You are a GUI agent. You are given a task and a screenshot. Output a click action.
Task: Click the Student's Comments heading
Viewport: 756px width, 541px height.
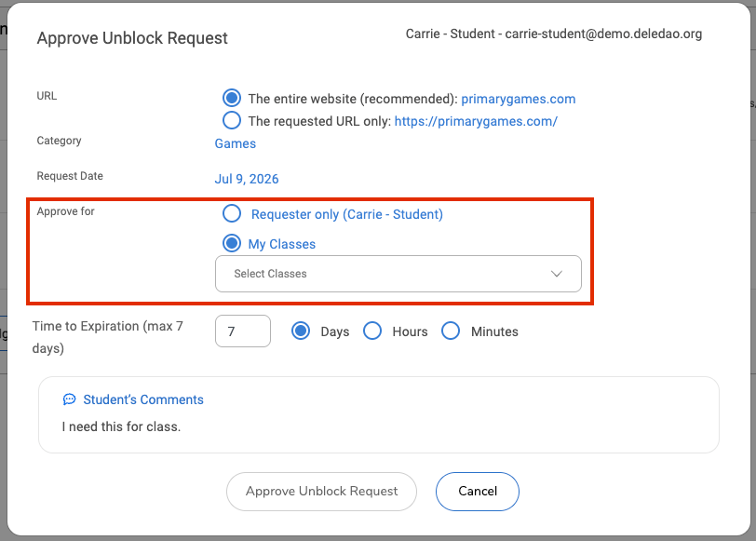pyautogui.click(x=143, y=399)
